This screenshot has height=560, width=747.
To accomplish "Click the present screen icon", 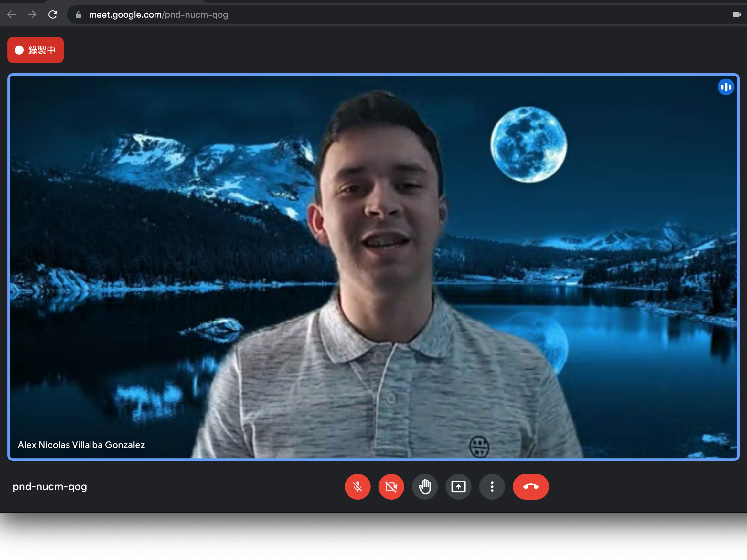I will tap(458, 486).
